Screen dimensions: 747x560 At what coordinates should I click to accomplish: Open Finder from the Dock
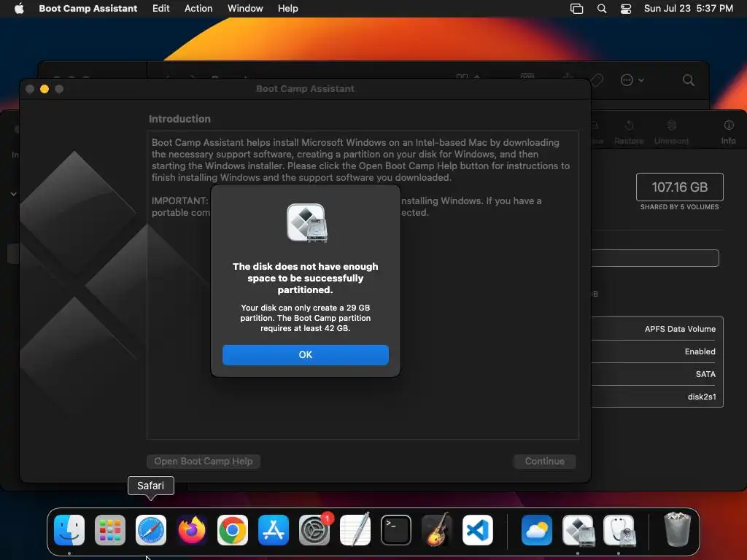click(x=69, y=530)
